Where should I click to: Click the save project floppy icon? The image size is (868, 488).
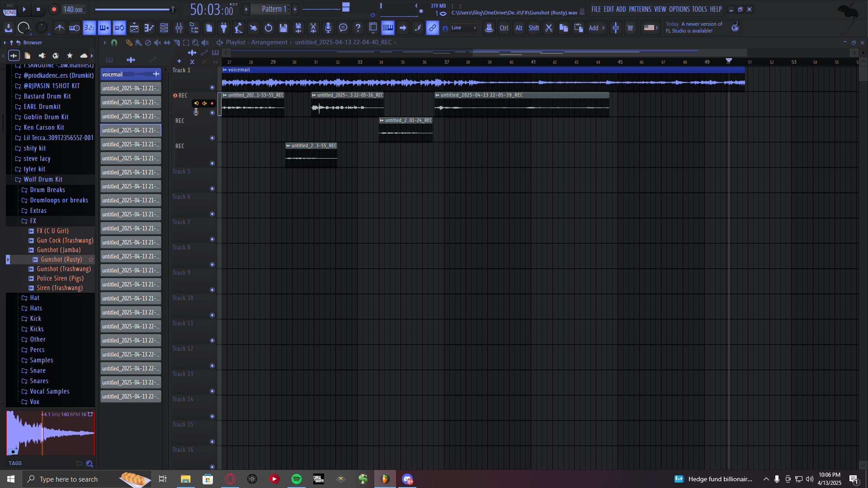pyautogui.click(x=283, y=28)
